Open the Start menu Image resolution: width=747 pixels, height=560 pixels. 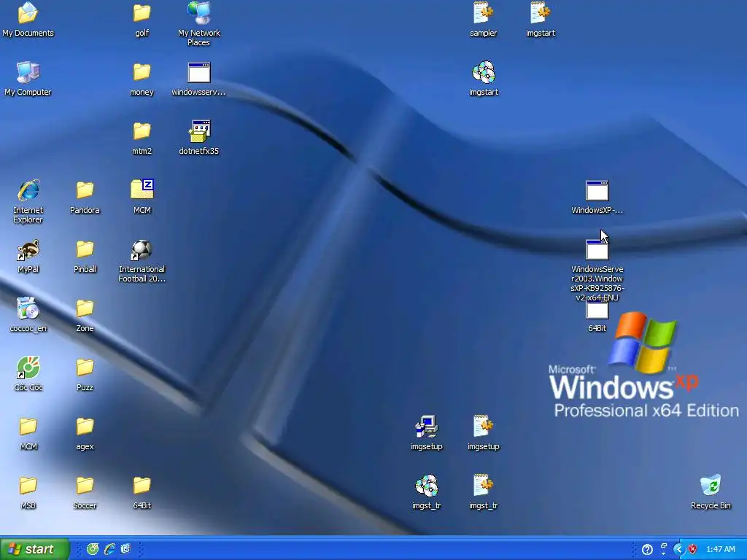35,549
